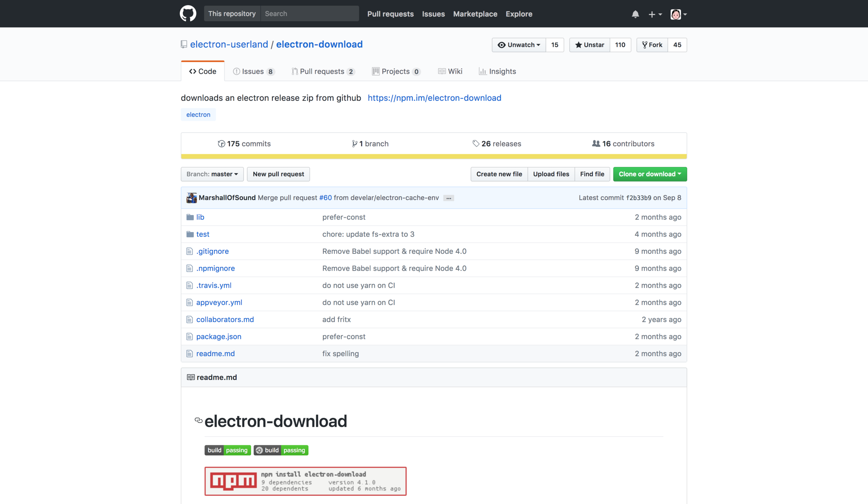Open the Unwatch subscription dropdown
The width and height of the screenshot is (868, 504).
519,45
